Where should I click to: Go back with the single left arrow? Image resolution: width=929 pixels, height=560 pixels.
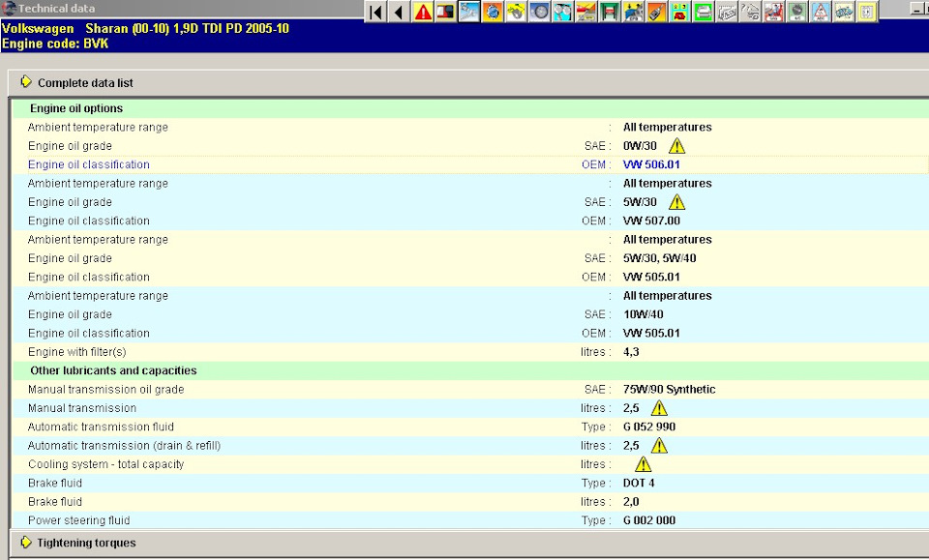point(399,12)
